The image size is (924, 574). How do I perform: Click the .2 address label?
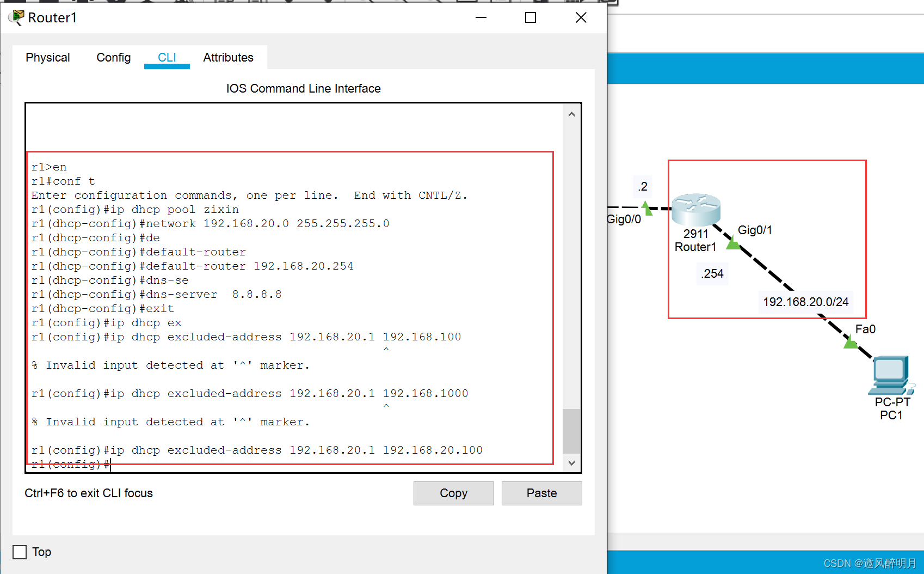(643, 186)
